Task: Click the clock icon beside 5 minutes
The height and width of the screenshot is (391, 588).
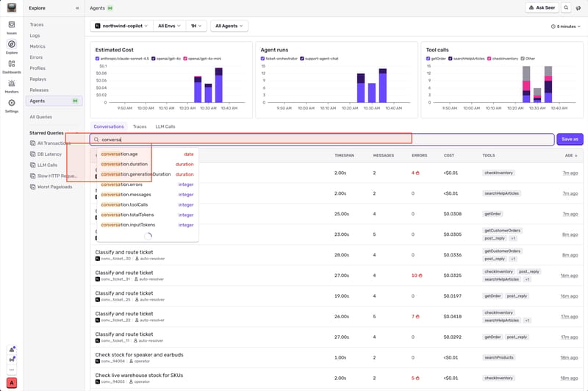Action: [553, 26]
